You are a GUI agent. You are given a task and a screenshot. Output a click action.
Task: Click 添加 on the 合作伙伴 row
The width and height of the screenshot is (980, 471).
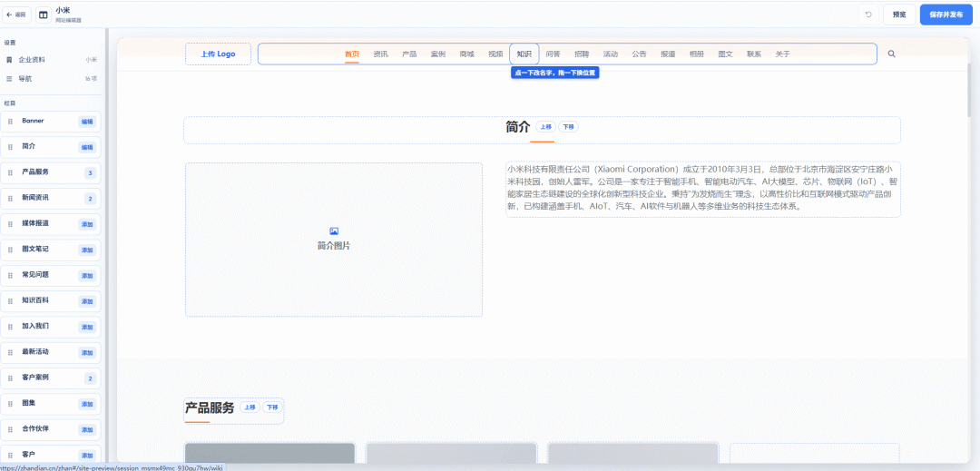coord(86,430)
